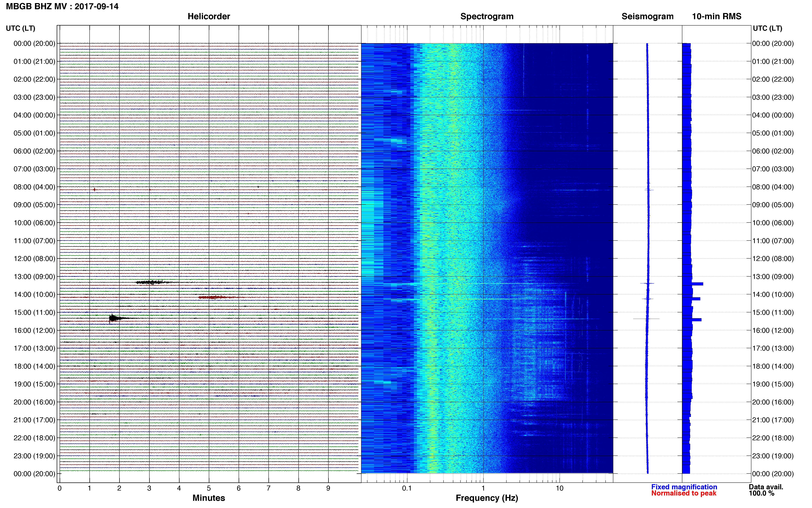Click the Seismogram spike just after 13:00
This screenshot has width=812, height=508.
click(x=647, y=284)
